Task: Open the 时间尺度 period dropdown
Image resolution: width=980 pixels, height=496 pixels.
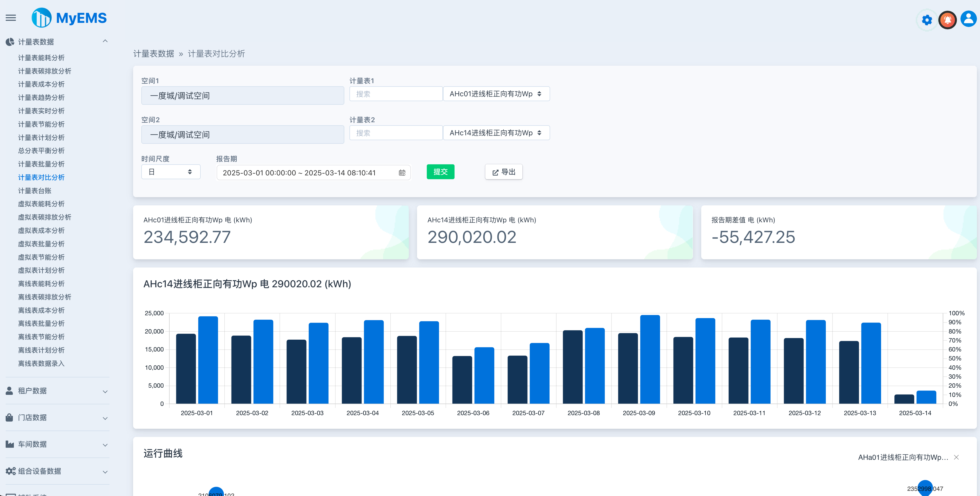Action: (170, 172)
